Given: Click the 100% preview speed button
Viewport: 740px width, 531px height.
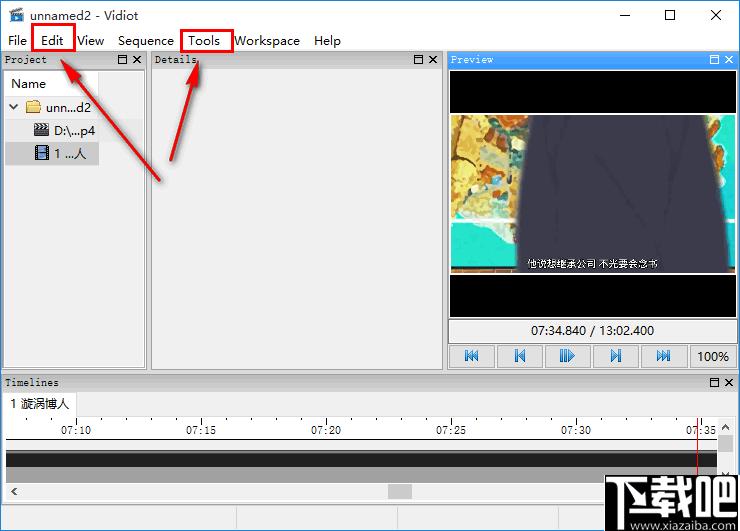Looking at the screenshot, I should [713, 356].
